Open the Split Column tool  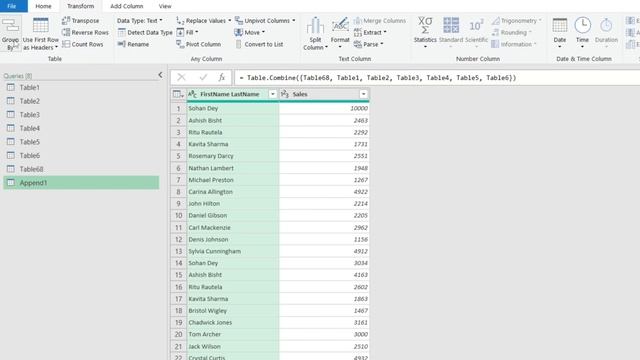(315, 33)
